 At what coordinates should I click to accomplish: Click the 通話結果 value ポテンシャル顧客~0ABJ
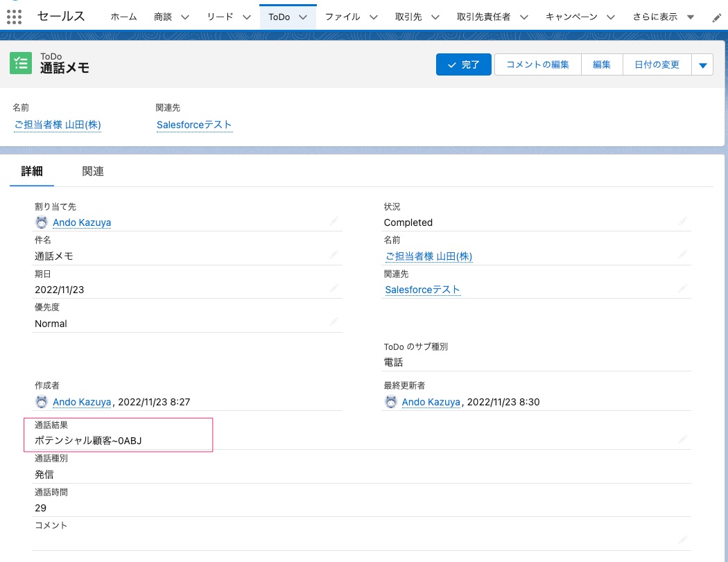coord(88,441)
